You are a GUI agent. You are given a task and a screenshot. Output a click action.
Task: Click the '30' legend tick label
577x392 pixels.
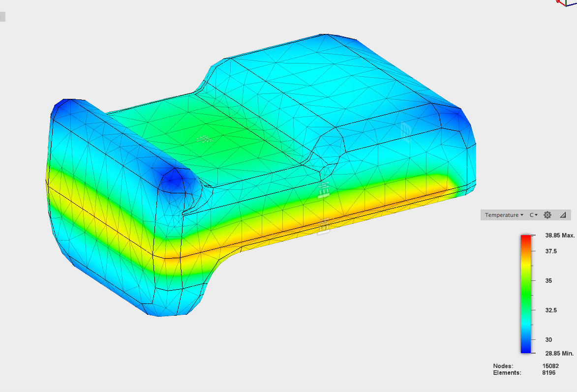548,340
